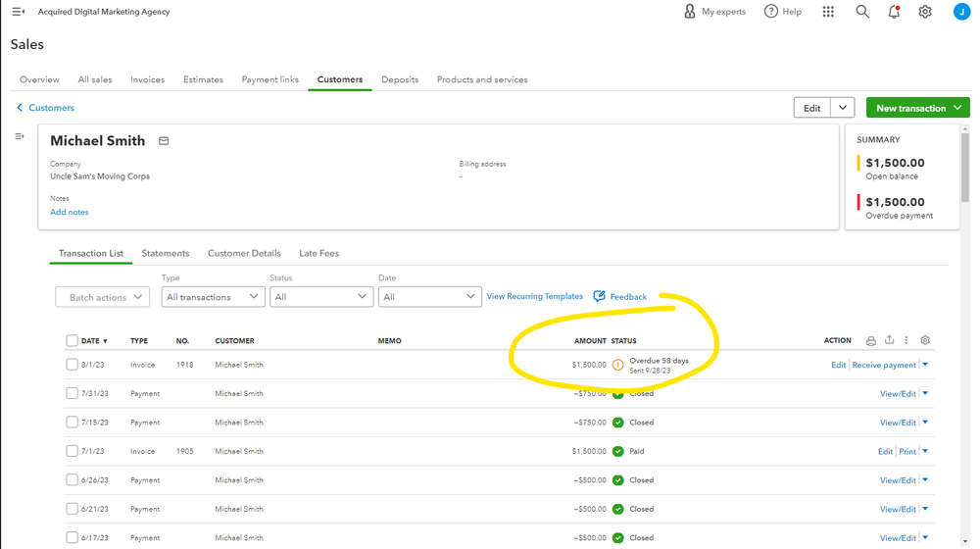Switch to the Statements tab

pos(166,253)
